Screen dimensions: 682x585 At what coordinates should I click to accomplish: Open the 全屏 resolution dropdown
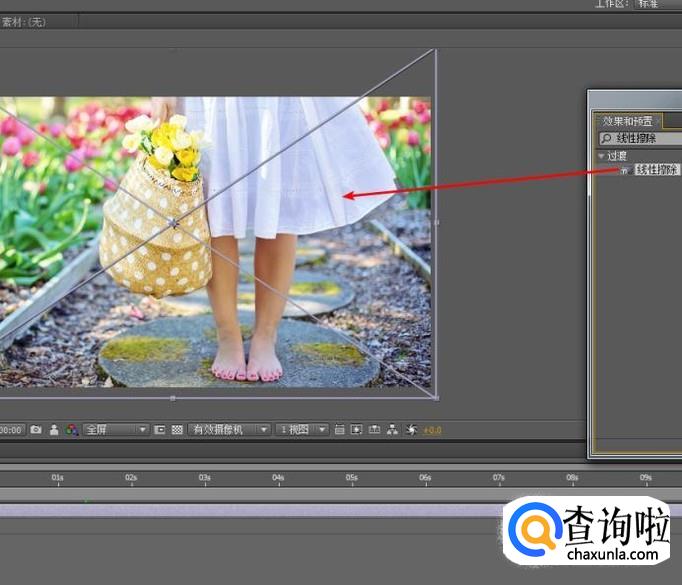116,430
